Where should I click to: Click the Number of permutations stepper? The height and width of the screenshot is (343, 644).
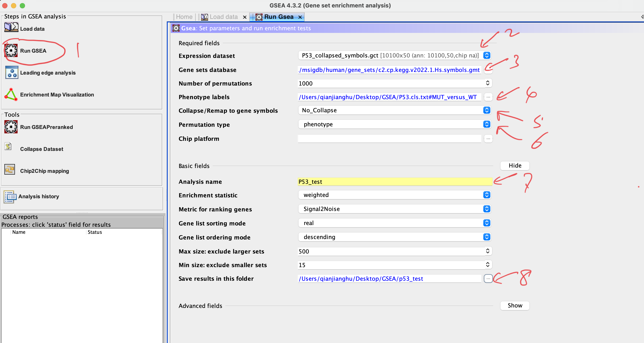(487, 83)
